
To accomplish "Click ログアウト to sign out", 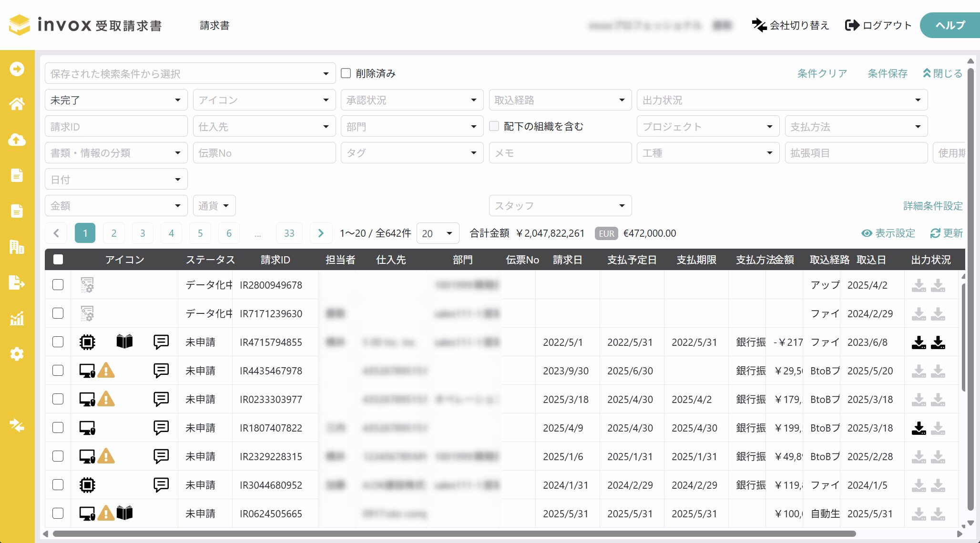I will tap(878, 25).
